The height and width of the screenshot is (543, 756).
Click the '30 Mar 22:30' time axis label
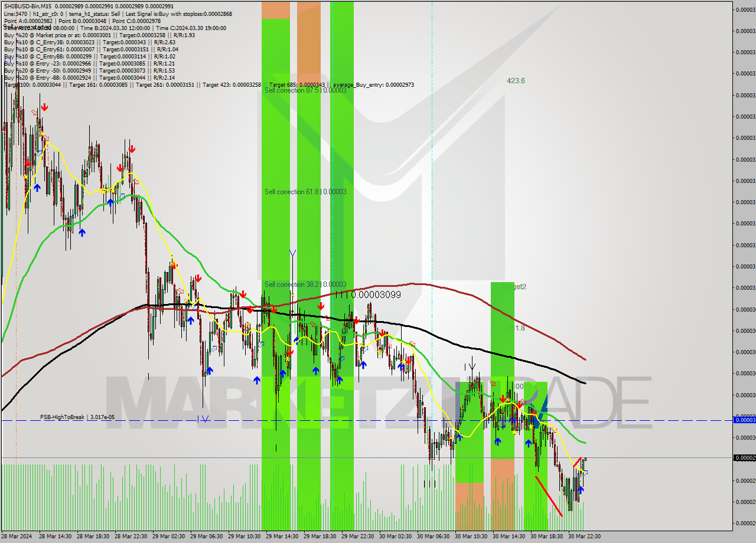(585, 536)
